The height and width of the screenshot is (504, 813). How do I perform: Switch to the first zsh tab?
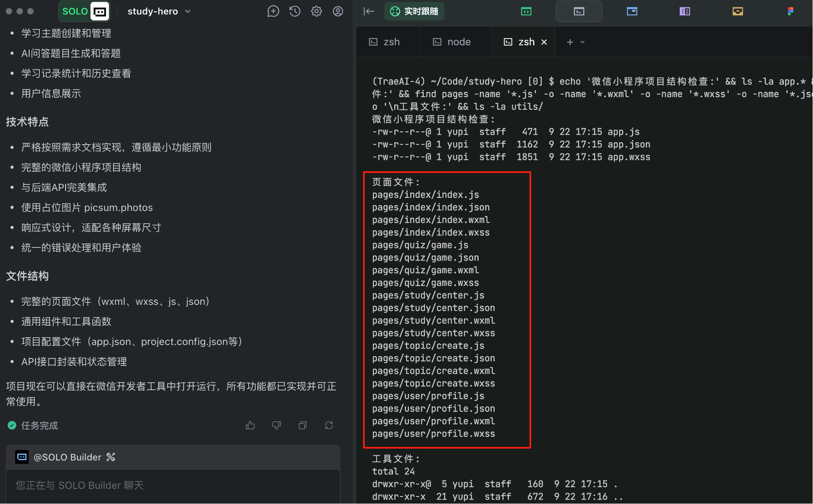pos(385,42)
